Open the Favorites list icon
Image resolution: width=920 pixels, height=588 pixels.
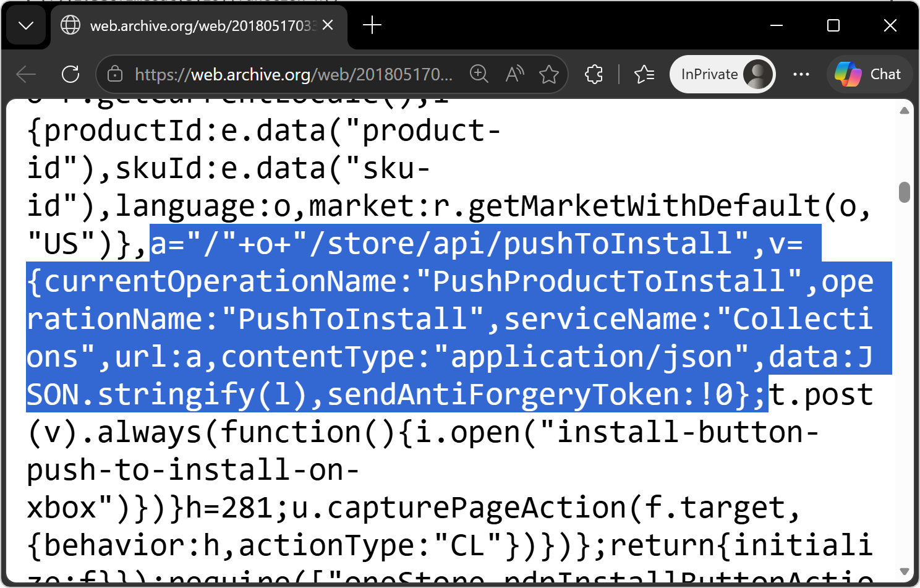pyautogui.click(x=644, y=74)
